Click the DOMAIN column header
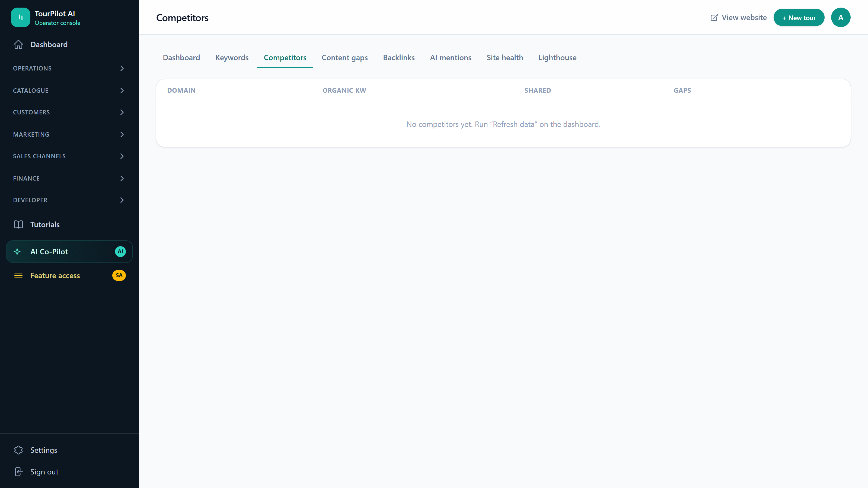This screenshot has width=868, height=488. (x=181, y=90)
